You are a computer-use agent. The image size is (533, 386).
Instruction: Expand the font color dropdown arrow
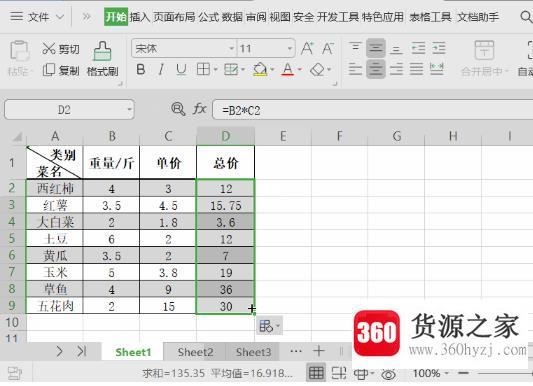click(300, 70)
